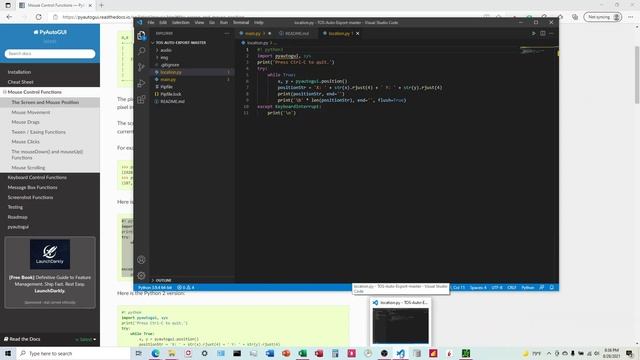
Task: Open the Explorer panel ellipsis menu
Action: pos(227,33)
